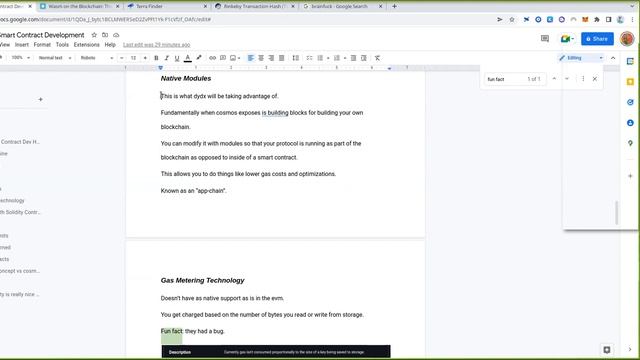Open the Normal text style dropdown
This screenshot has width=640, height=360.
55,58
